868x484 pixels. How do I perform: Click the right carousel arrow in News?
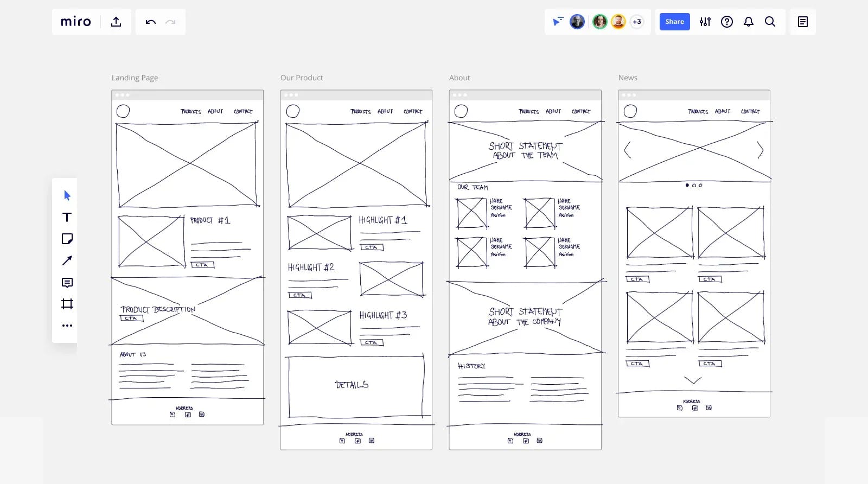760,150
